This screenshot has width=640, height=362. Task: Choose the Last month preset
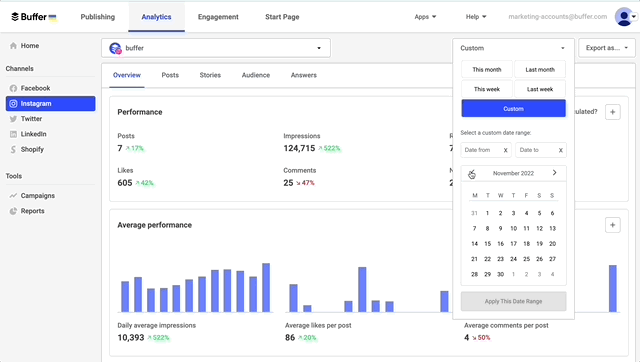tap(540, 69)
